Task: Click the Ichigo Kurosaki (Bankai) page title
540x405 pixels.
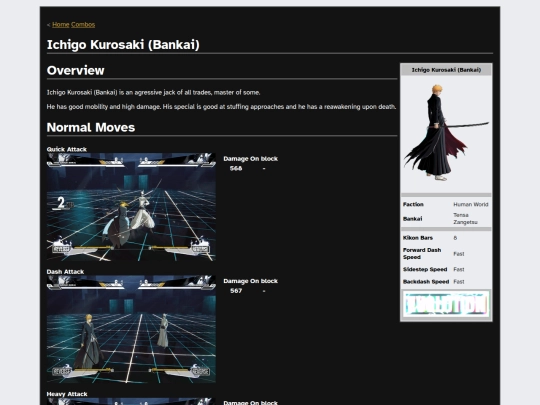Action: click(x=123, y=45)
